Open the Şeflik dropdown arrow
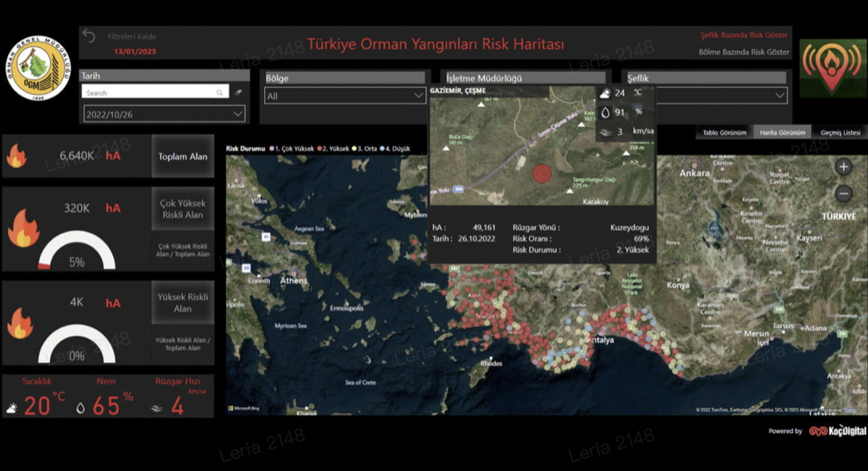 780,95
